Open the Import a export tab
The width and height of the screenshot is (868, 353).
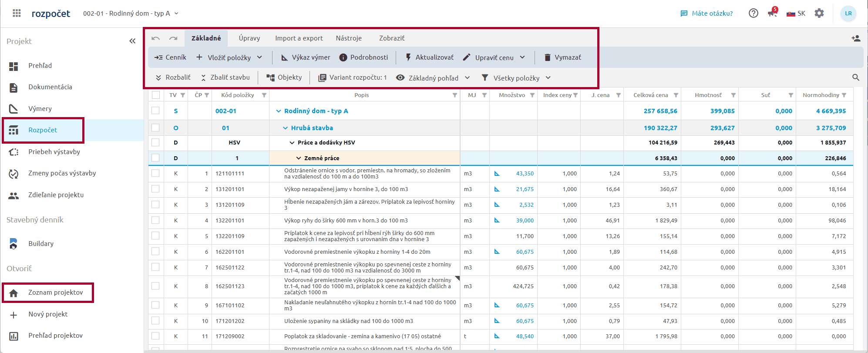299,38
